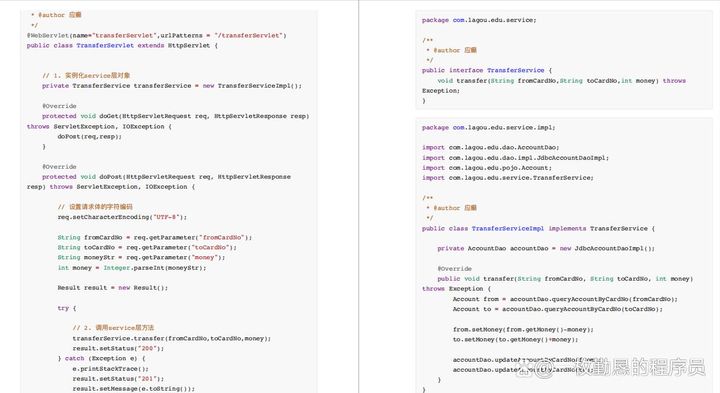Click the line 'result.setStatus("200");'
This screenshot has height=393, width=720.
[118, 348]
